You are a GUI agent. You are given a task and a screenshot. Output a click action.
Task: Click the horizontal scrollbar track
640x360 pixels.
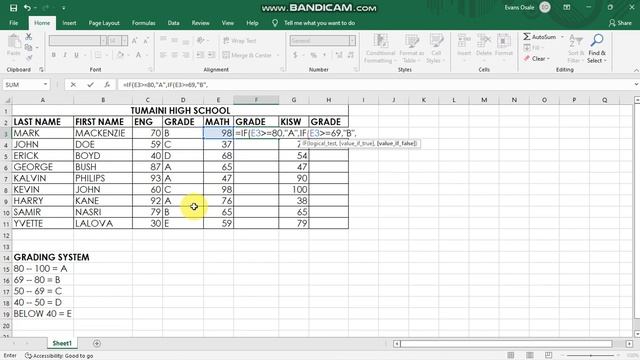(x=506, y=344)
